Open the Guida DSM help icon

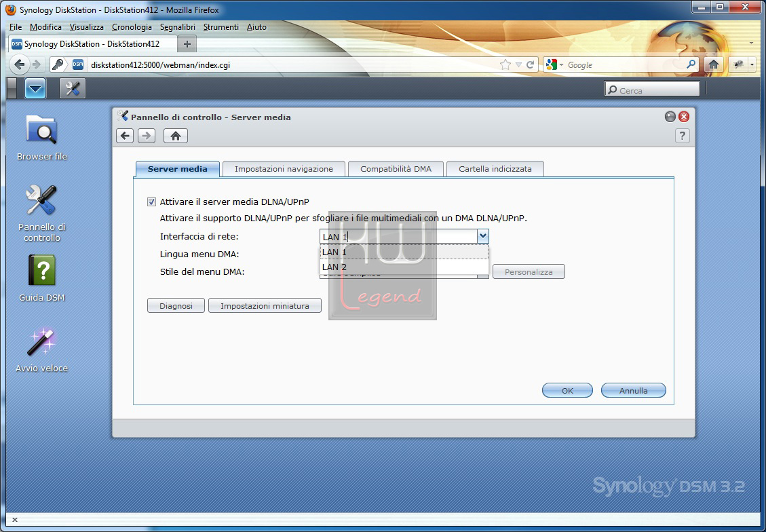click(41, 278)
